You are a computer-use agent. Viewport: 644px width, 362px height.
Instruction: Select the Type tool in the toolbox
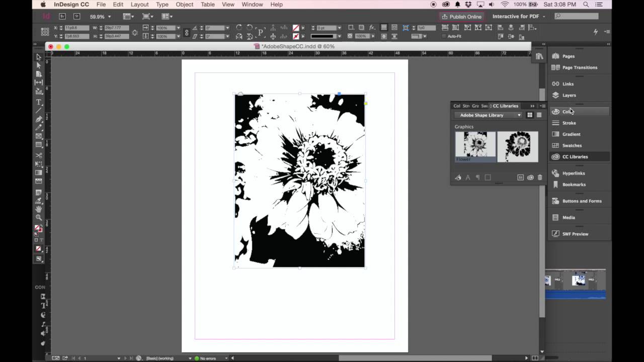pyautogui.click(x=39, y=102)
